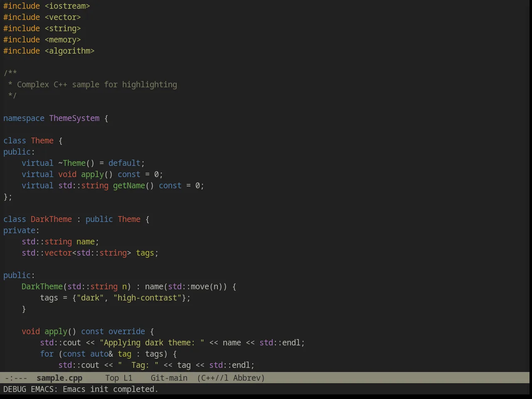
Task: Place cursor on '#include <algorithm>' line
Action: [x=49, y=51]
